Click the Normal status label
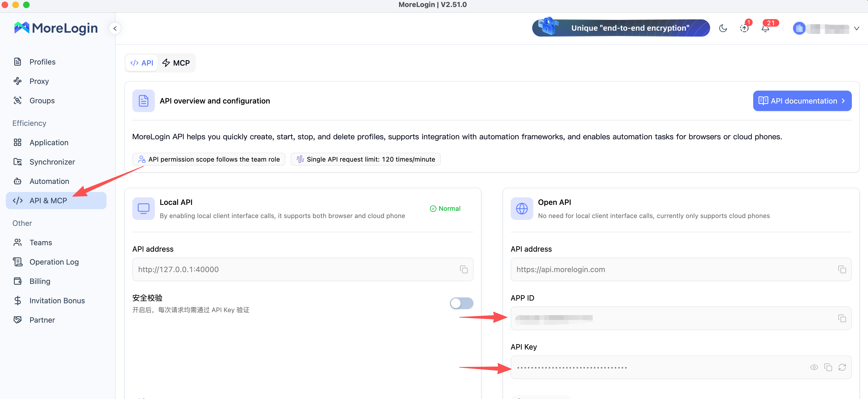The height and width of the screenshot is (399, 868). 445,209
